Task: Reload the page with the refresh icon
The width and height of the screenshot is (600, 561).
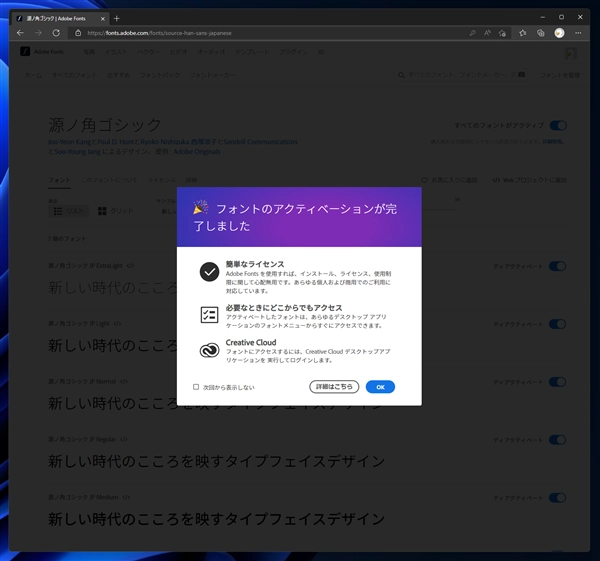Action: (56, 33)
